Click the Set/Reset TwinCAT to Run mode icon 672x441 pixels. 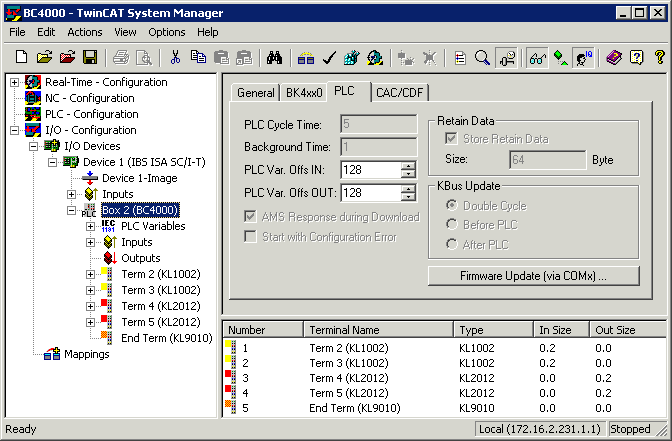point(375,57)
